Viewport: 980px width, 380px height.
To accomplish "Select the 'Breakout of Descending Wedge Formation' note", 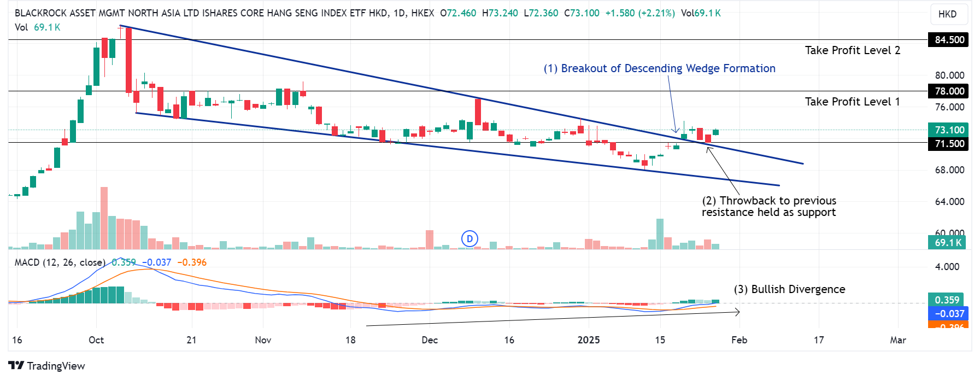I will (x=659, y=68).
